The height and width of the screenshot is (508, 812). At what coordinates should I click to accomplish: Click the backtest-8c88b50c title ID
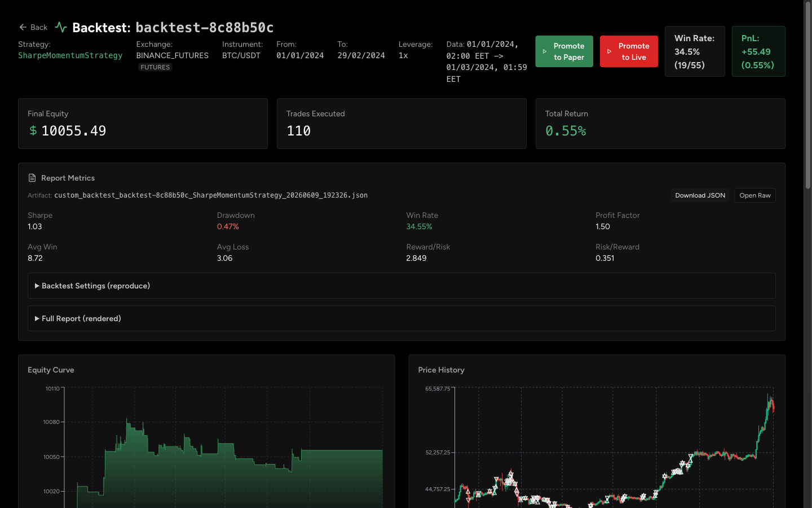pyautogui.click(x=205, y=27)
